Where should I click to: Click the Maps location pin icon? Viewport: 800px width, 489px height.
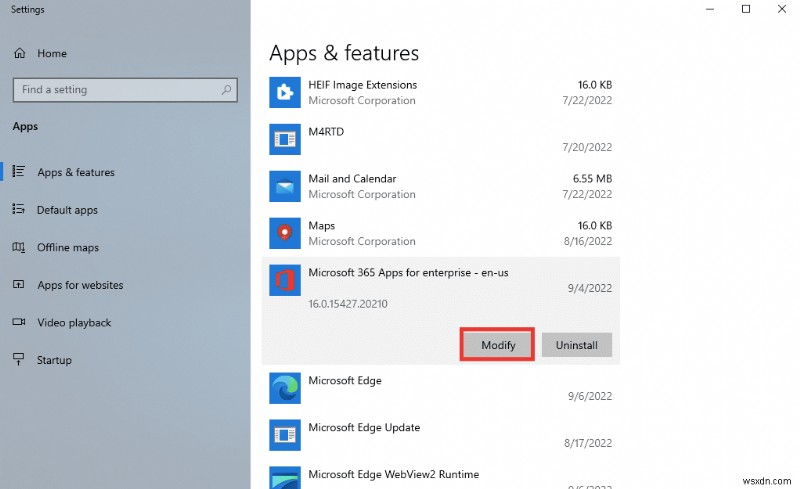[285, 233]
